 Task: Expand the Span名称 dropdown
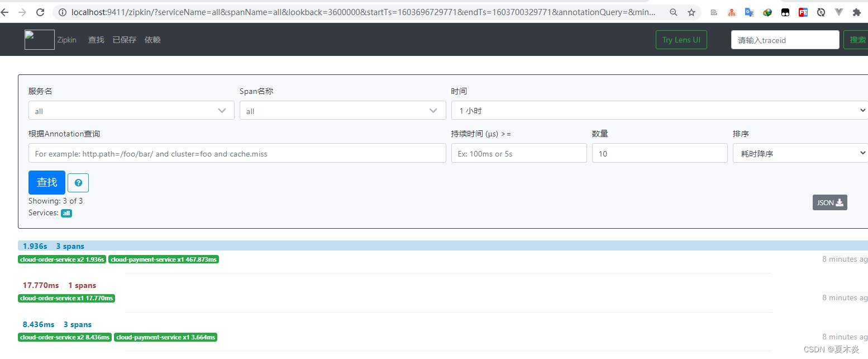pyautogui.click(x=342, y=110)
